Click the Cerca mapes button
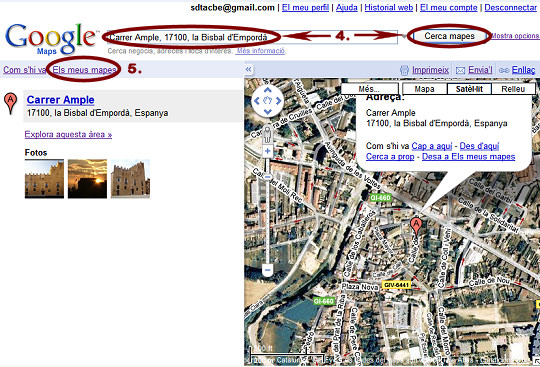Image resolution: width=540 pixels, height=367 pixels. (449, 36)
